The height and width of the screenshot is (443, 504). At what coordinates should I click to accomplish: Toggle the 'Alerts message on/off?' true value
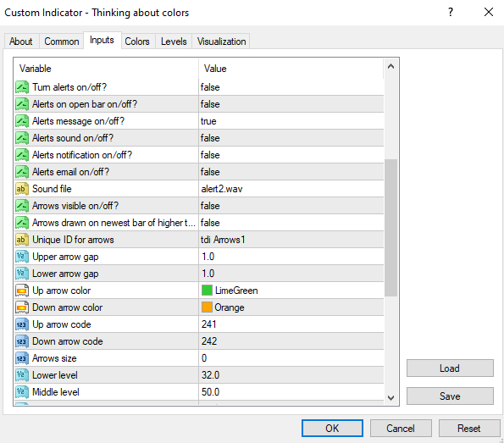pos(291,121)
